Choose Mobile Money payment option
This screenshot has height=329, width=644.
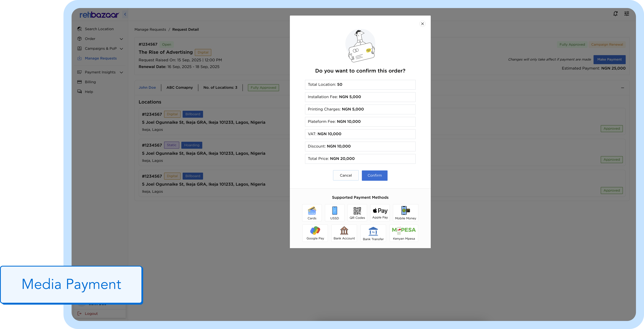pyautogui.click(x=405, y=213)
